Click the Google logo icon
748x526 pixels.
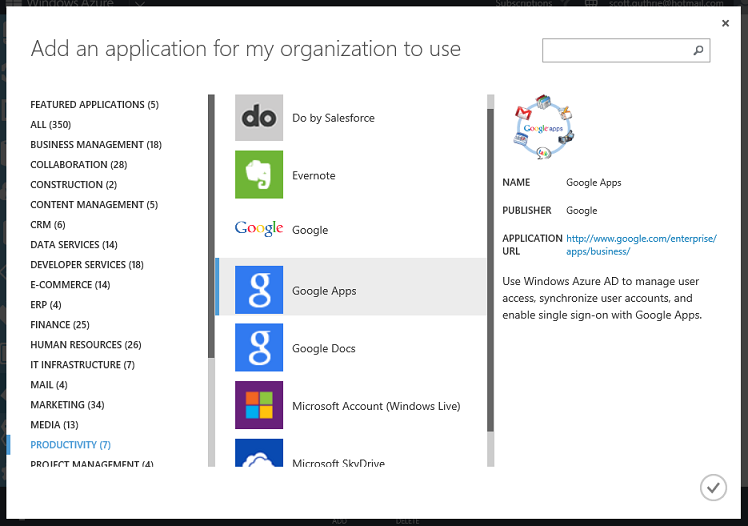coord(259,229)
